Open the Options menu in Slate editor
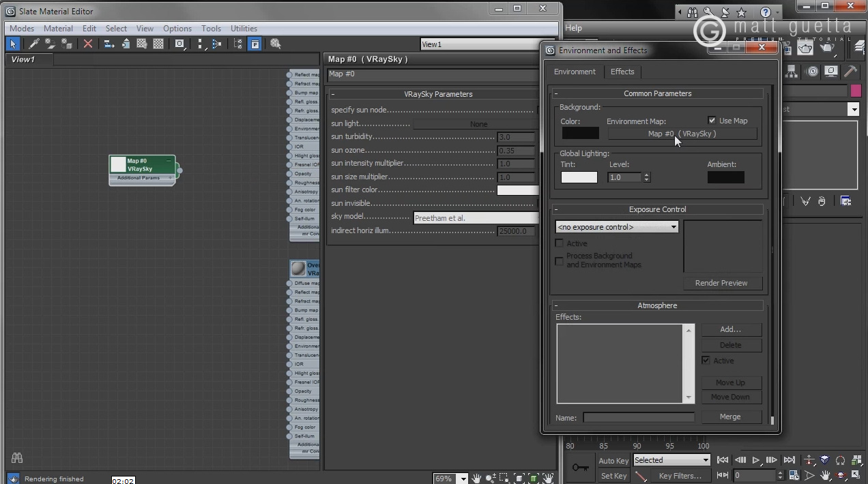Screen dimensions: 868x484 coord(177,29)
